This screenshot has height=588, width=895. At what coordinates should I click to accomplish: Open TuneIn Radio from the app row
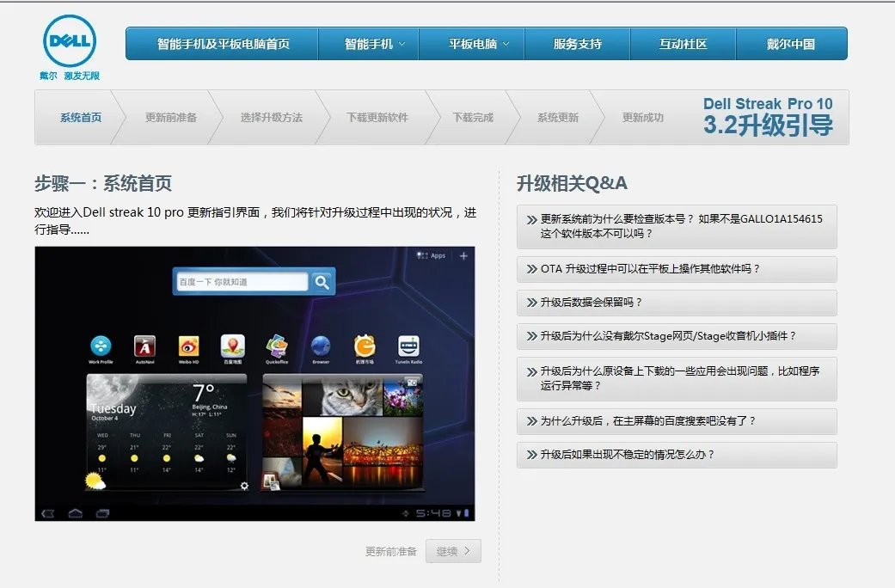tap(408, 346)
